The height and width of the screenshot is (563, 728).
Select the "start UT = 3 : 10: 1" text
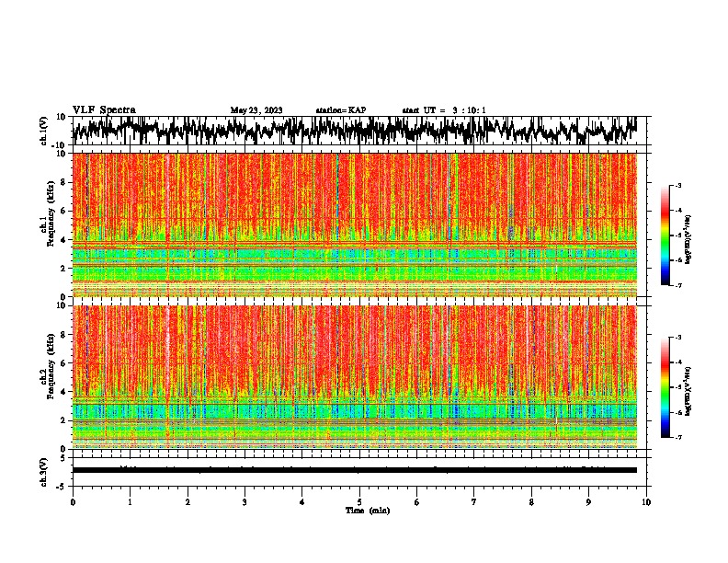point(444,110)
